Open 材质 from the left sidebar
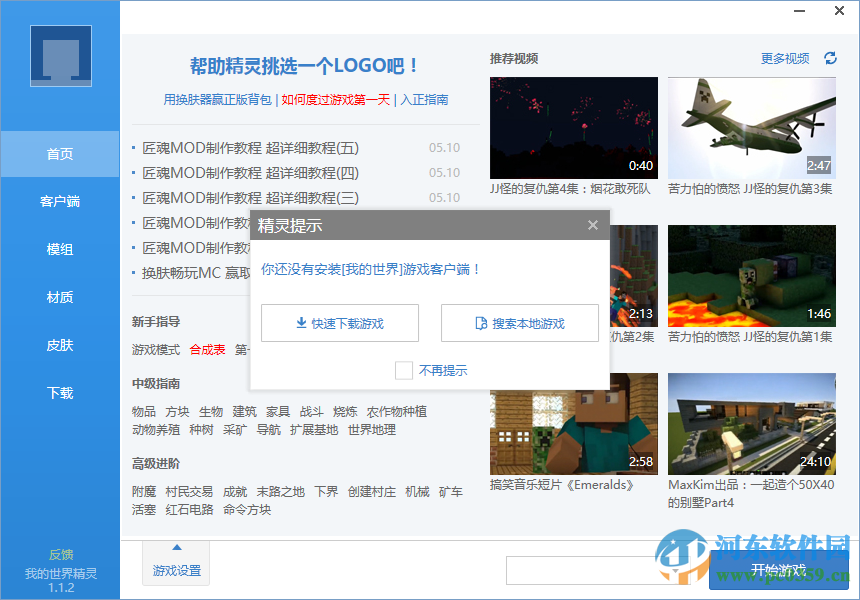Image resolution: width=860 pixels, height=600 pixels. pyautogui.click(x=59, y=297)
